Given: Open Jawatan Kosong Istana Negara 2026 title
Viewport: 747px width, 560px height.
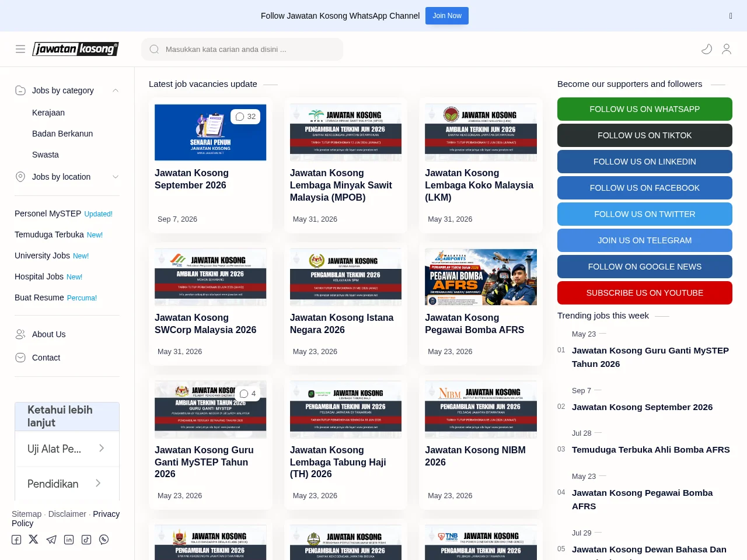Looking at the screenshot, I should point(341,324).
